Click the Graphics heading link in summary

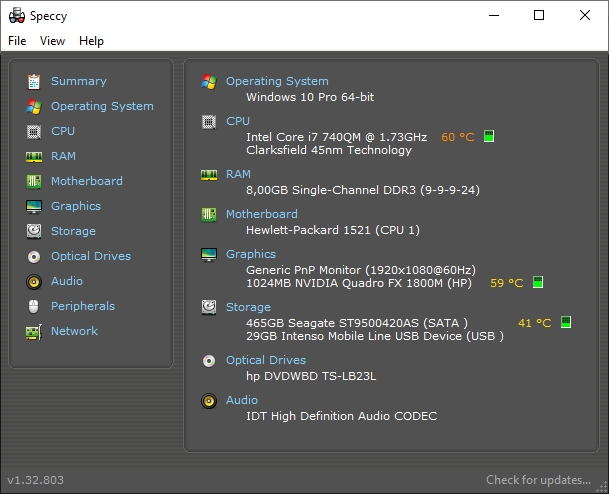[251, 254]
